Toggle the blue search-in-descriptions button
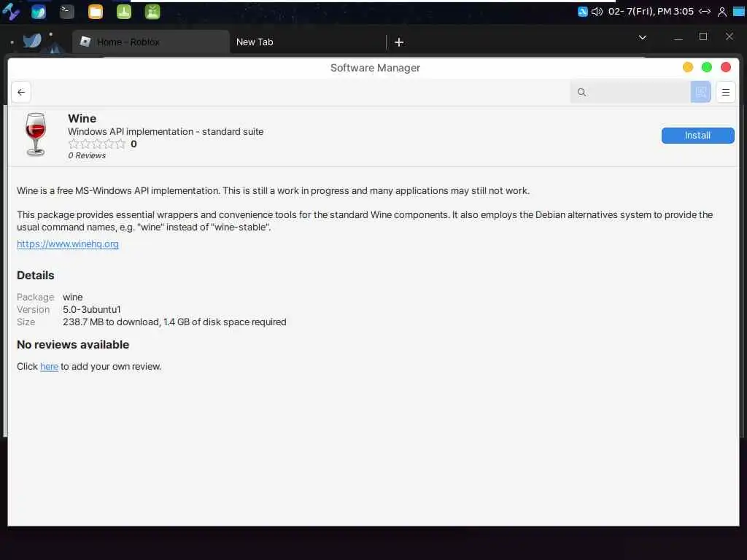The image size is (747, 560). [700, 92]
